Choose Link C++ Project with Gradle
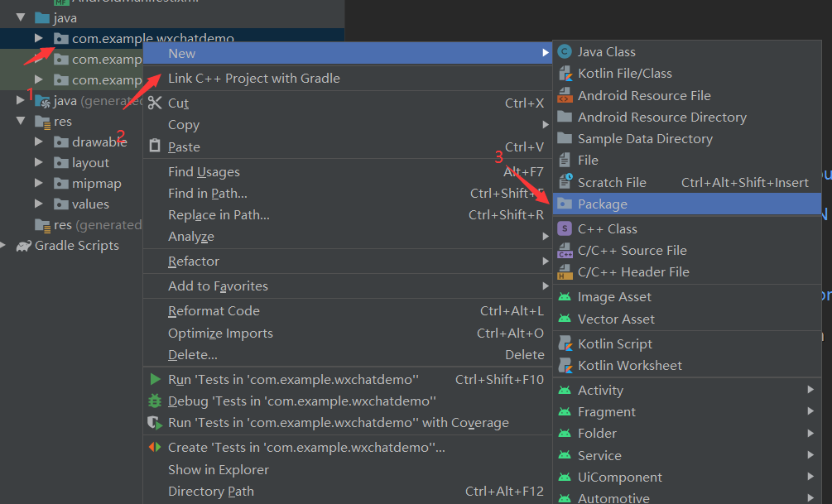832x504 pixels. point(348,78)
